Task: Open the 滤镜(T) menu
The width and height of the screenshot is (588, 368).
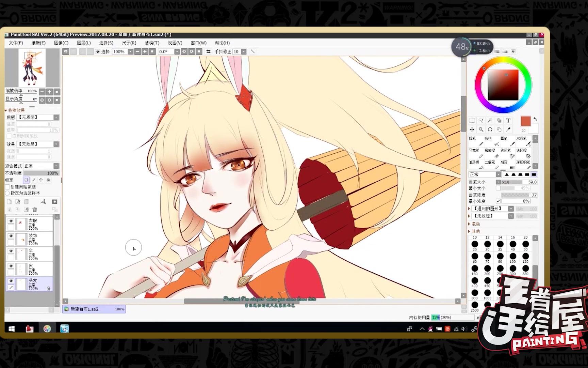Action: [152, 43]
